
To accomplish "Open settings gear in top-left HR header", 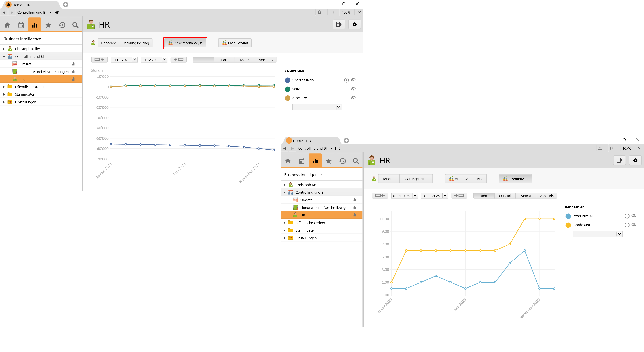I will point(355,24).
